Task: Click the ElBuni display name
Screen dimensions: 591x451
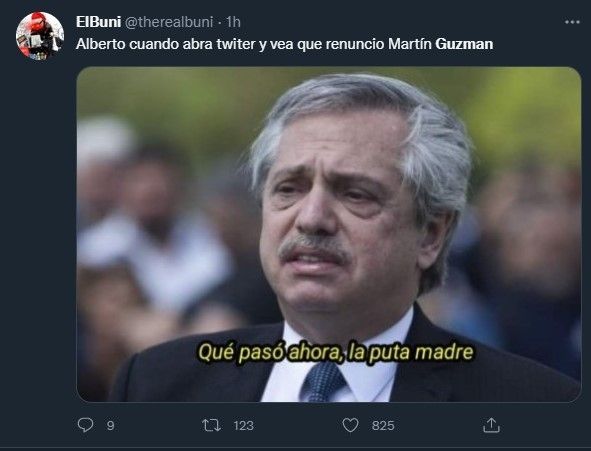Action: 98,22
